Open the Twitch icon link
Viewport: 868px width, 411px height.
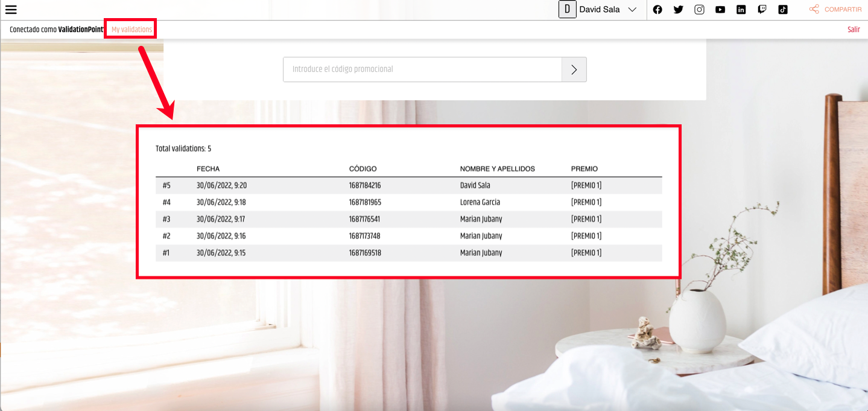[762, 10]
